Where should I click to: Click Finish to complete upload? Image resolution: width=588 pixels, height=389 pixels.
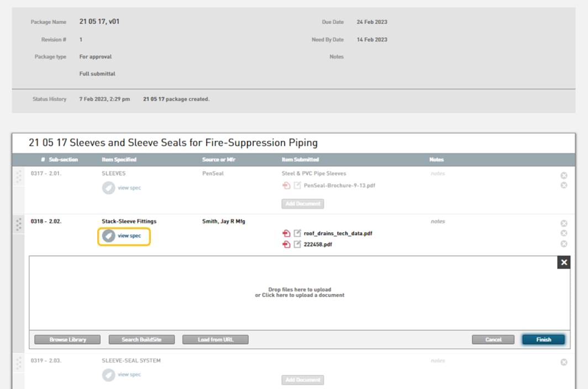pos(543,340)
